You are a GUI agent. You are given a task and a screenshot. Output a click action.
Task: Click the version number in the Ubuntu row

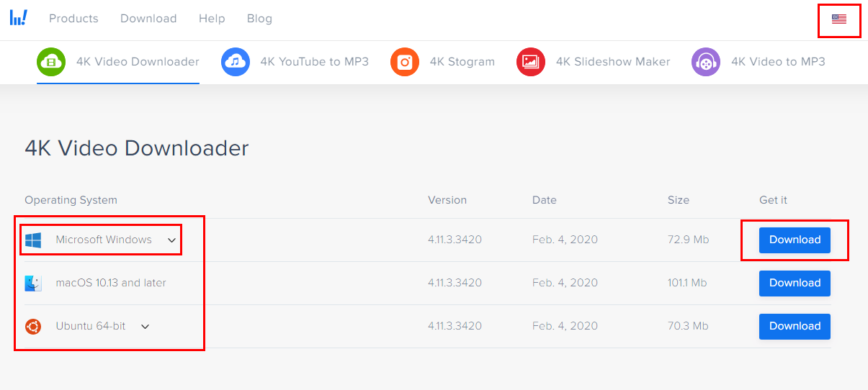(x=455, y=327)
